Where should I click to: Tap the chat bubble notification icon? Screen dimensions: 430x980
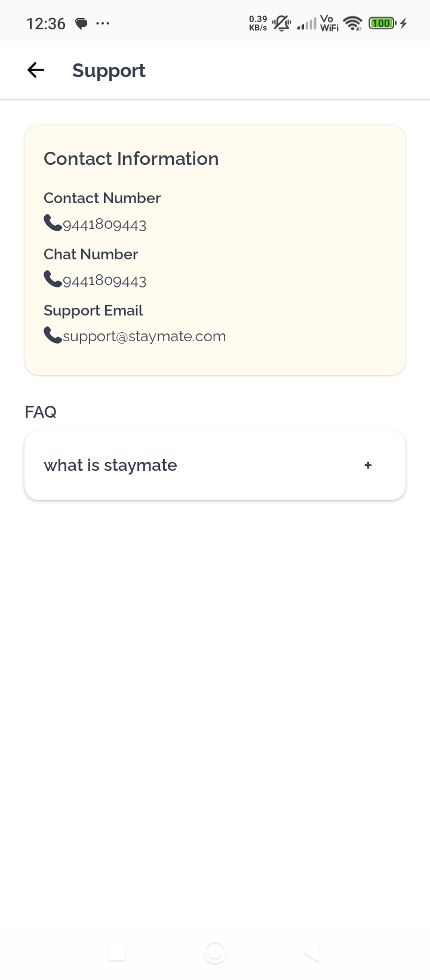point(81,23)
